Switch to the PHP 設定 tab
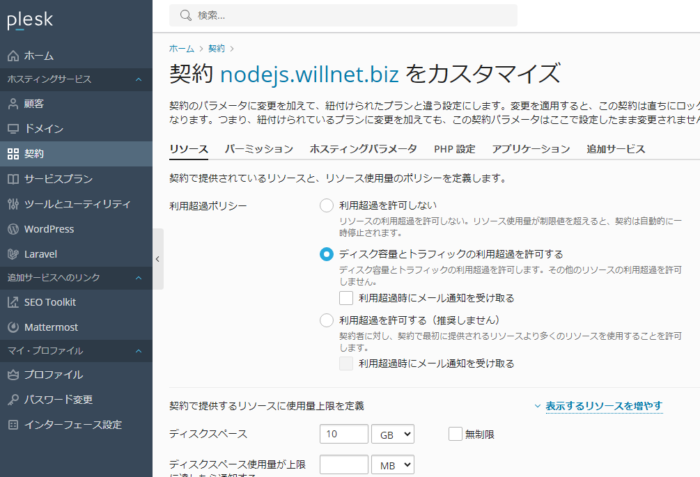 (x=453, y=149)
